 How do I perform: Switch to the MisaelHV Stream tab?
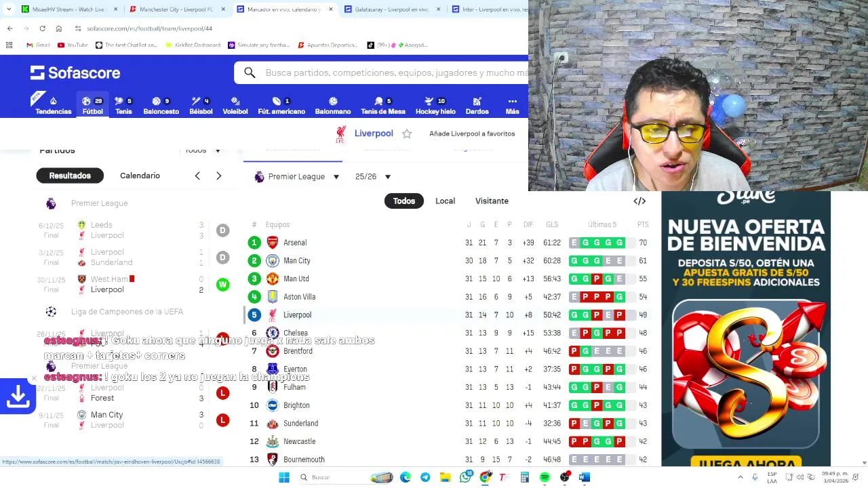point(68,9)
